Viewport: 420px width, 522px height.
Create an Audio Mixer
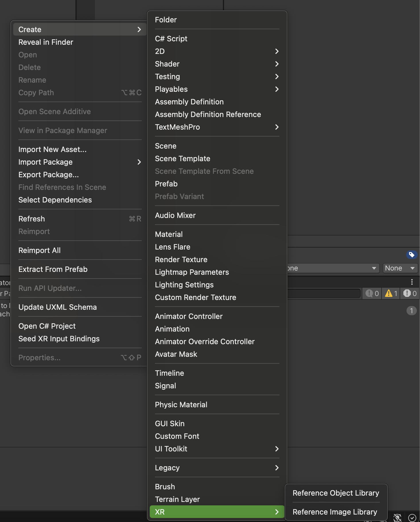pyautogui.click(x=217, y=215)
